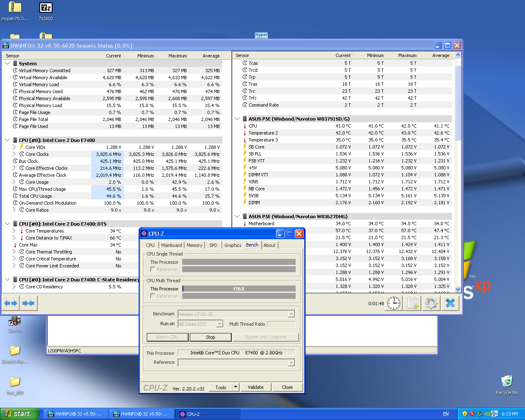This screenshot has height=420, width=525.
Task: Click the clock icon beside Tcas
Action: tap(245, 63)
